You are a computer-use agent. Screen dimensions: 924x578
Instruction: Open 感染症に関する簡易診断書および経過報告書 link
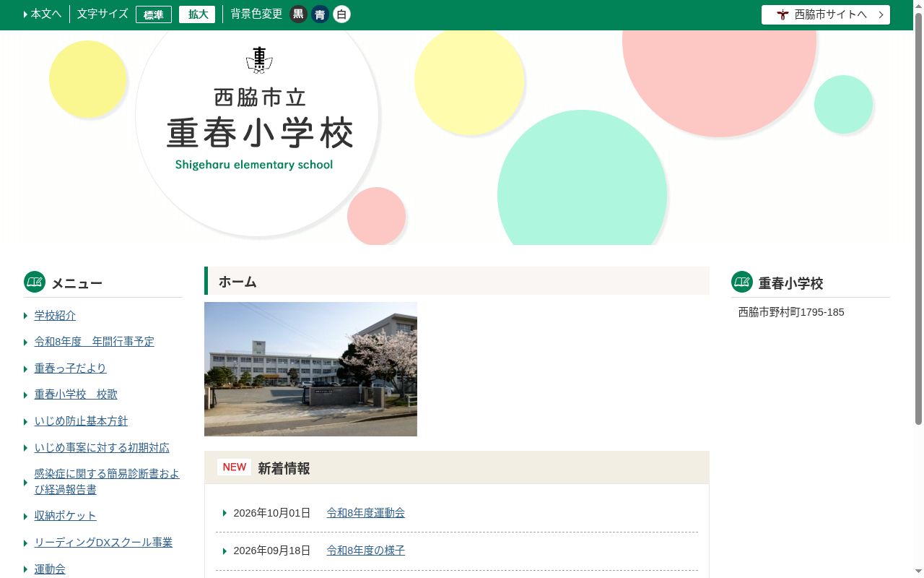[x=107, y=482]
